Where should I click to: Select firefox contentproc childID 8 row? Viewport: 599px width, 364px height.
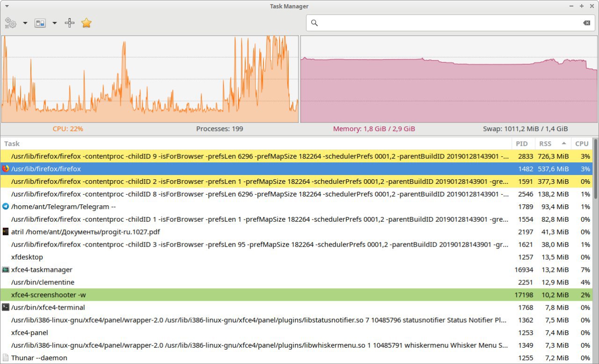(x=297, y=194)
